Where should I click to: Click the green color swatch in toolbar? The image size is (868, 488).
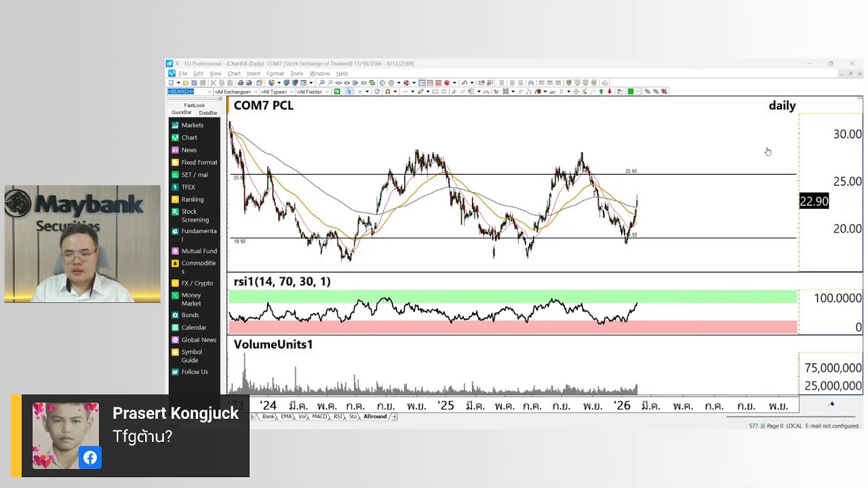click(x=631, y=91)
